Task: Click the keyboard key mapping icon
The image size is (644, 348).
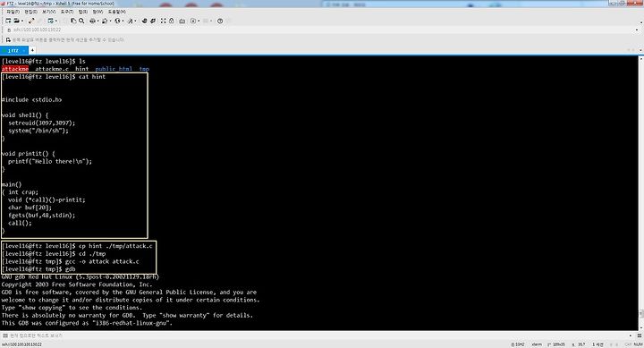Action: 182,21
